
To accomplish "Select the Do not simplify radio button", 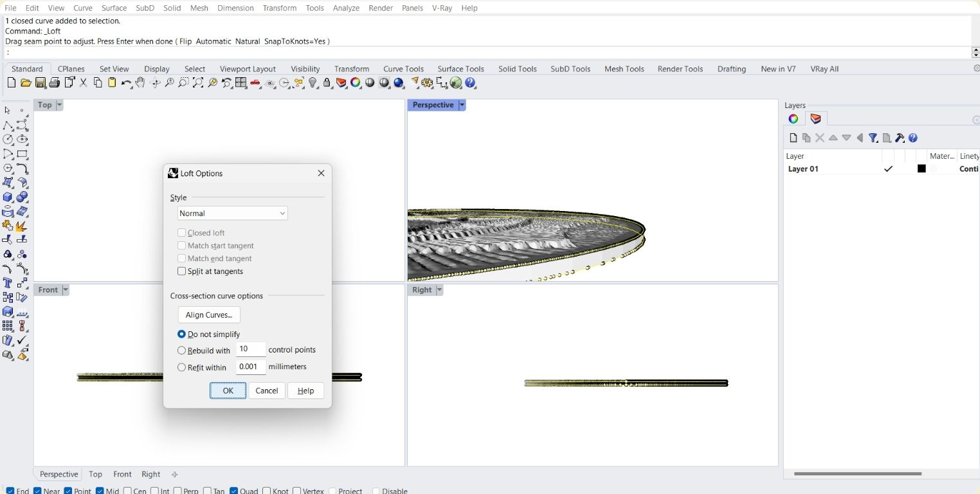I will click(x=181, y=334).
